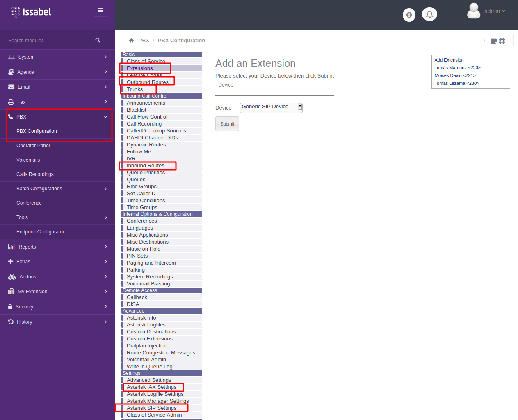Open extension Tomás Marquez <220>

pyautogui.click(x=457, y=68)
